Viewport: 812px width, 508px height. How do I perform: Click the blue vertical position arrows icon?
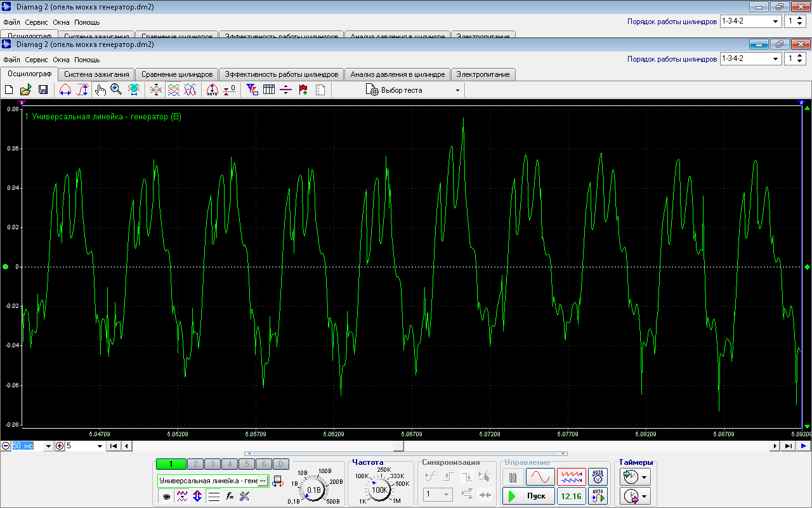click(197, 496)
